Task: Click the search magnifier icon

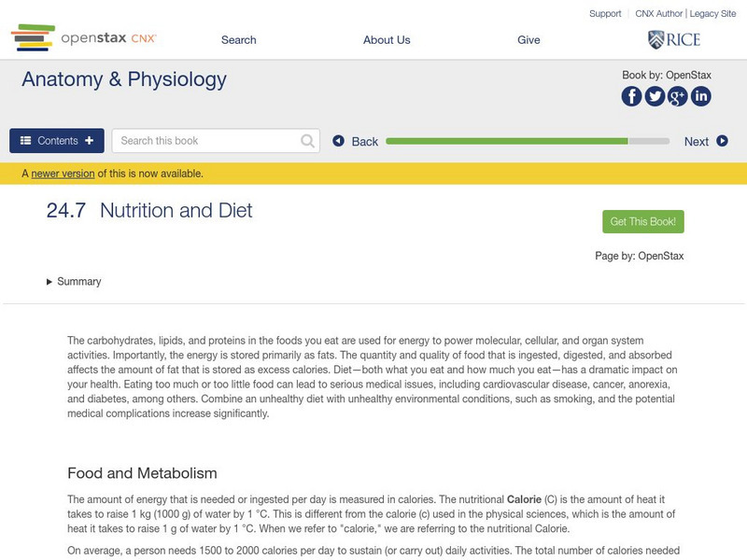Action: pyautogui.click(x=308, y=141)
